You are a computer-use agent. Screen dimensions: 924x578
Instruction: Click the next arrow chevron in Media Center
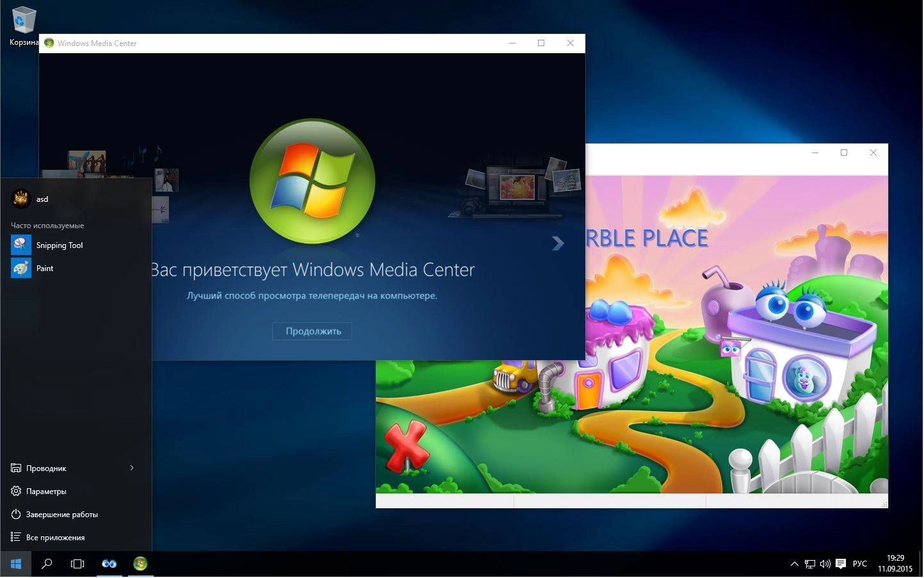point(558,243)
